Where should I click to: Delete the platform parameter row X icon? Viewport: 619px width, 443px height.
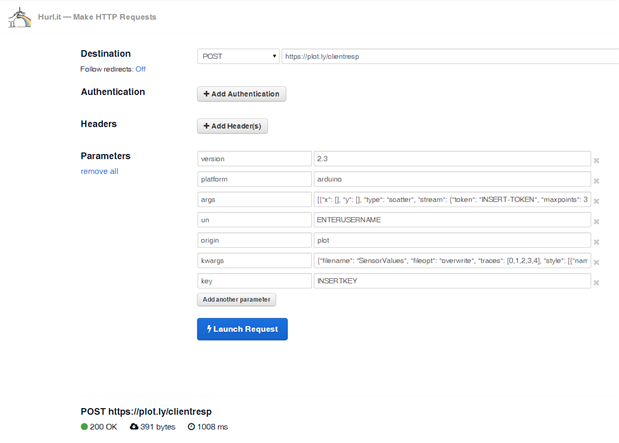tap(596, 181)
